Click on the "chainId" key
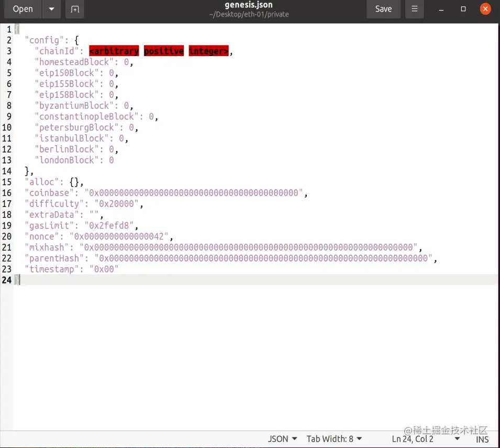 57,51
